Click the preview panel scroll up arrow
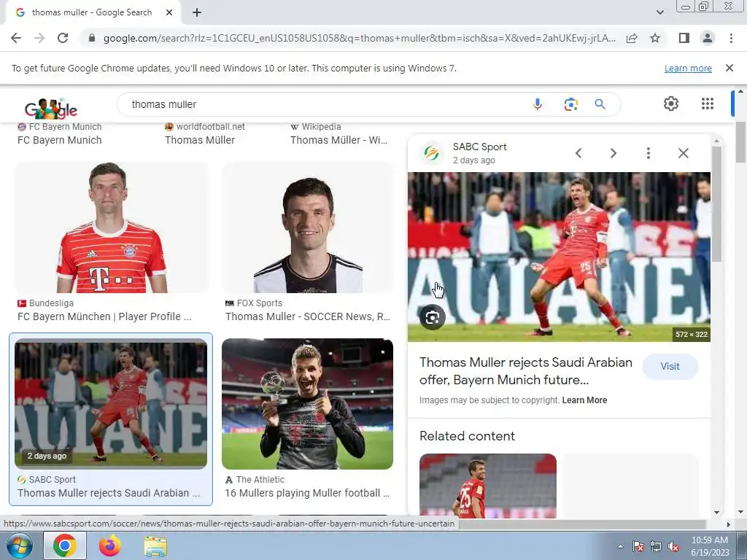 pos(716,141)
